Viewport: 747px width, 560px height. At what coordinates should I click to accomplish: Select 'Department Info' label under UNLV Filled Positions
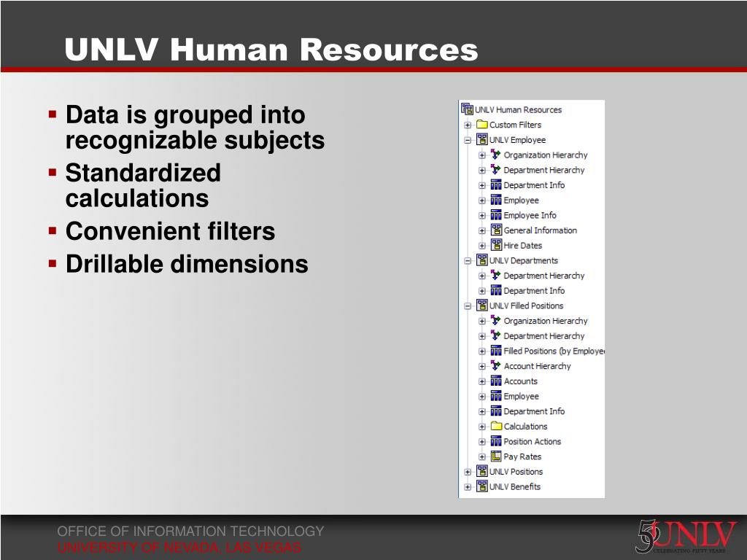(x=534, y=411)
